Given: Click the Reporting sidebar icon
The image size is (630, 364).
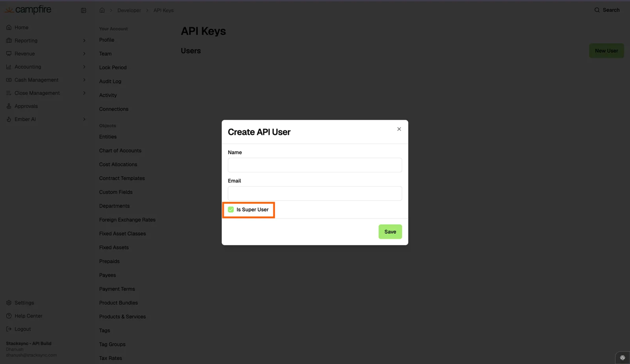Looking at the screenshot, I should click(x=9, y=41).
